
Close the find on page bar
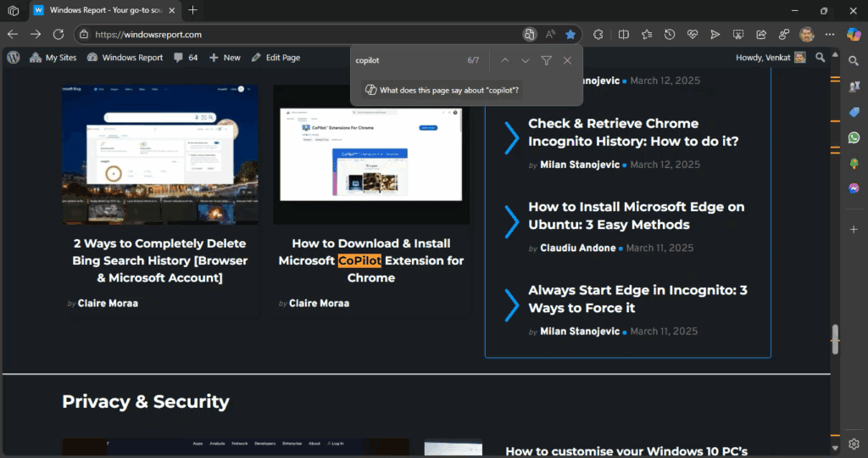(567, 60)
